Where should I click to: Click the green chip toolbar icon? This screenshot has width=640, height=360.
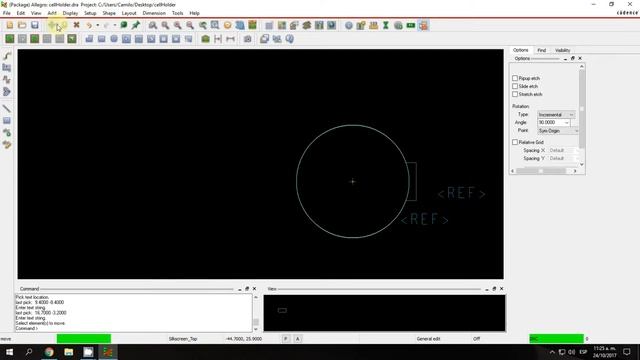(x=411, y=25)
